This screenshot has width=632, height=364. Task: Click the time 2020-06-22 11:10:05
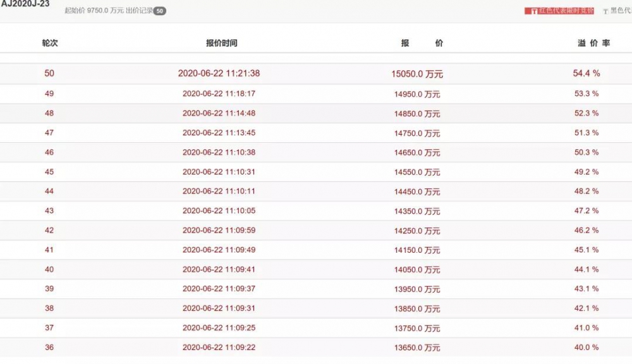(219, 210)
